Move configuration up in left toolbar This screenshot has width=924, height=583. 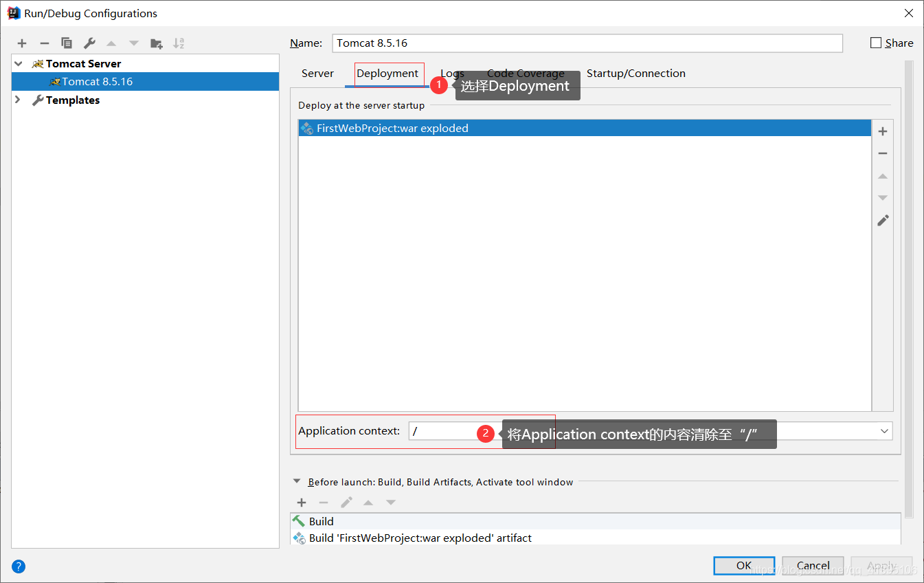coord(111,43)
